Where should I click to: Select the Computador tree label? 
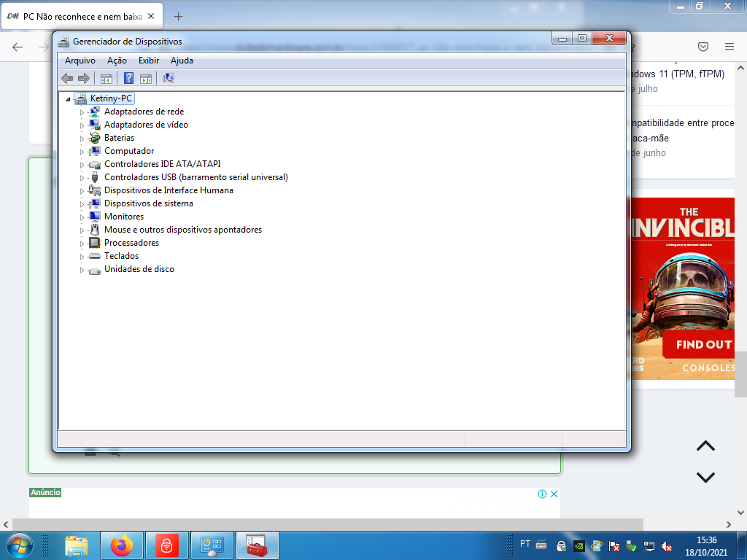tap(129, 151)
